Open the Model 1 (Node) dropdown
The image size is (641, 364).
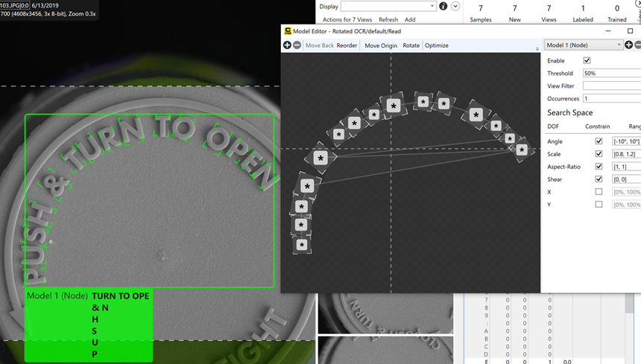pos(583,45)
